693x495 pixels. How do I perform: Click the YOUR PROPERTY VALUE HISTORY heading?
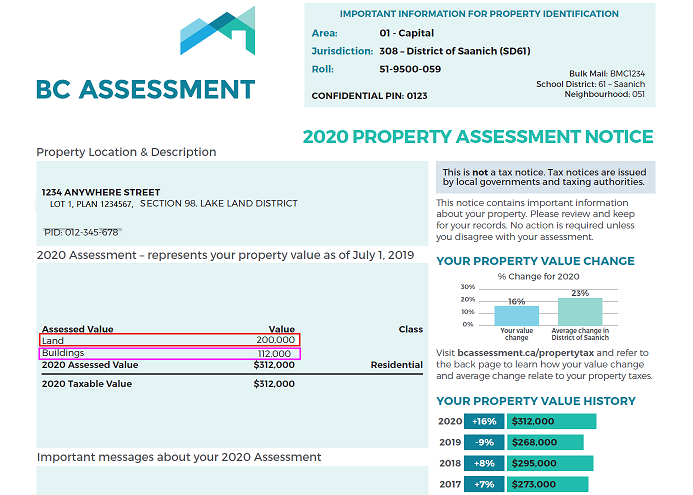click(536, 401)
